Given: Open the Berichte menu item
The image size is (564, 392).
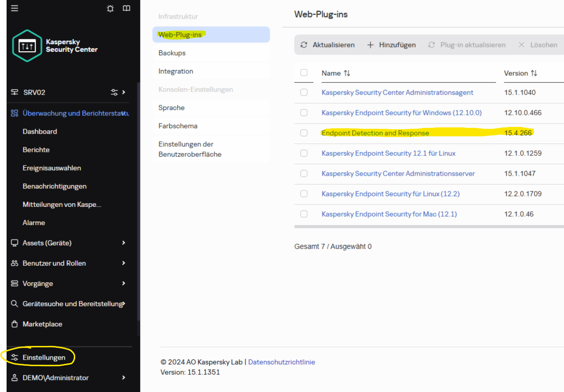Looking at the screenshot, I should (36, 150).
